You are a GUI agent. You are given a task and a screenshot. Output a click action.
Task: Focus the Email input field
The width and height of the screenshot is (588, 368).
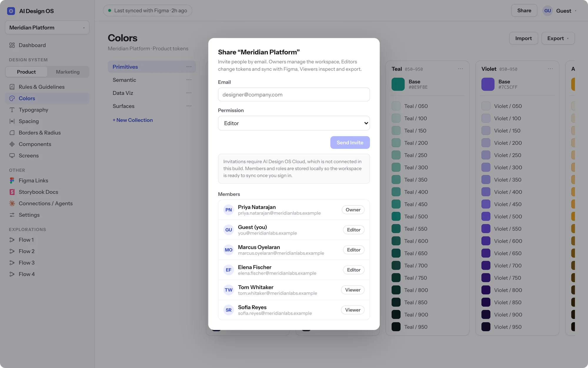pos(294,95)
